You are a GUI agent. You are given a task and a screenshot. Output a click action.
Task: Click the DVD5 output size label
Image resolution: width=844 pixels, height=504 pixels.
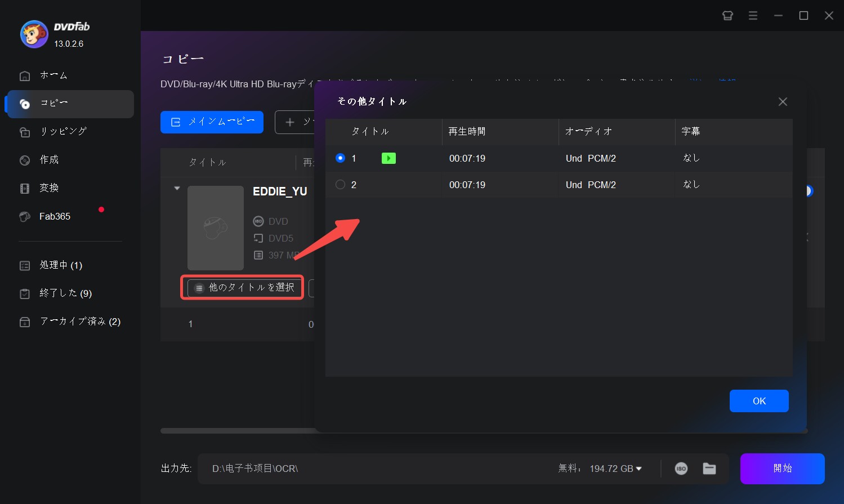tap(281, 238)
